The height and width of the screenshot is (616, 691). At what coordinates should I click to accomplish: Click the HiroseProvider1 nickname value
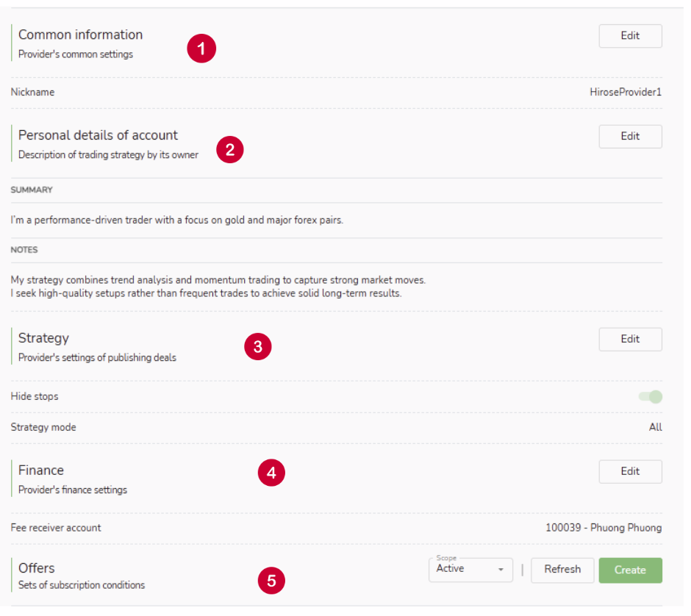(x=626, y=93)
